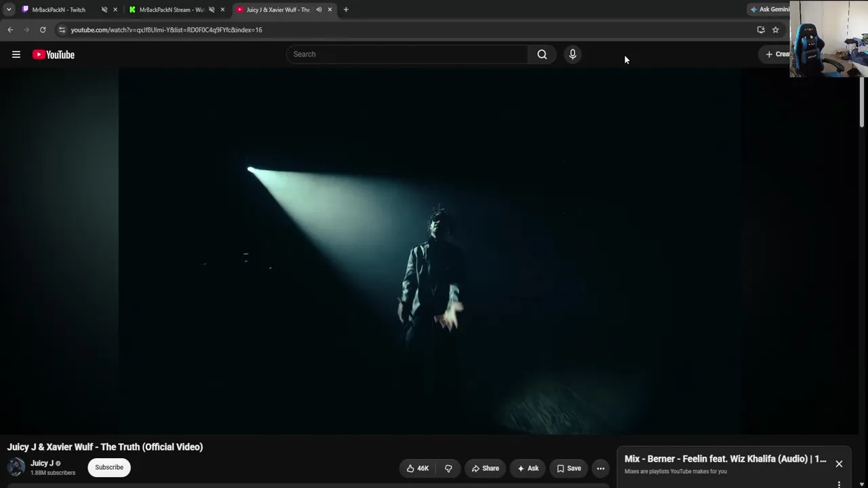Close the MrBackPackN Stream Kick tab
This screenshot has height=488, width=868.
coord(222,9)
